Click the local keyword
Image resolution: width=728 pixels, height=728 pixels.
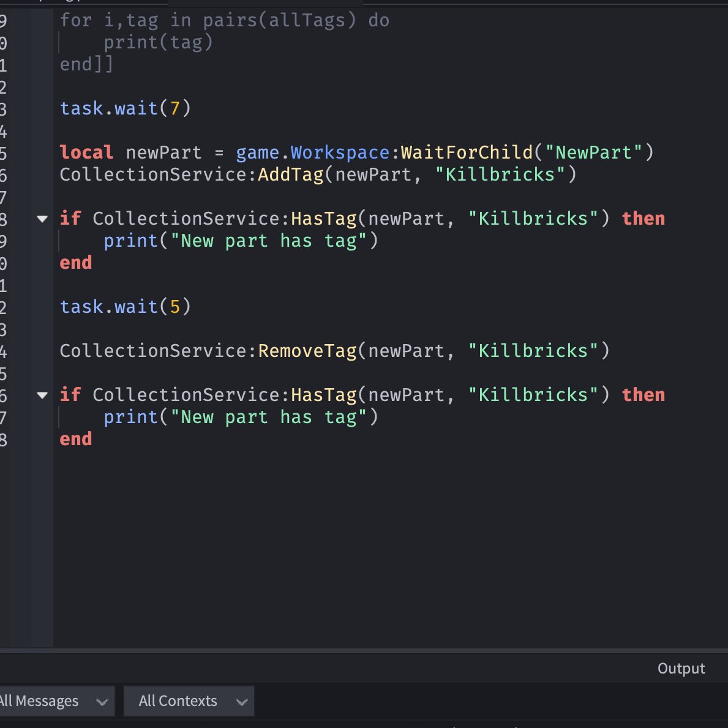[x=86, y=152]
